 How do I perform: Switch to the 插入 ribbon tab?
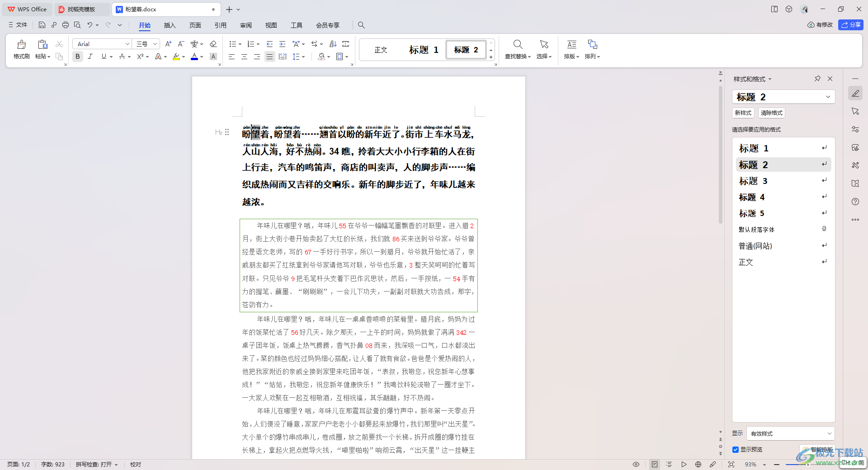click(170, 25)
